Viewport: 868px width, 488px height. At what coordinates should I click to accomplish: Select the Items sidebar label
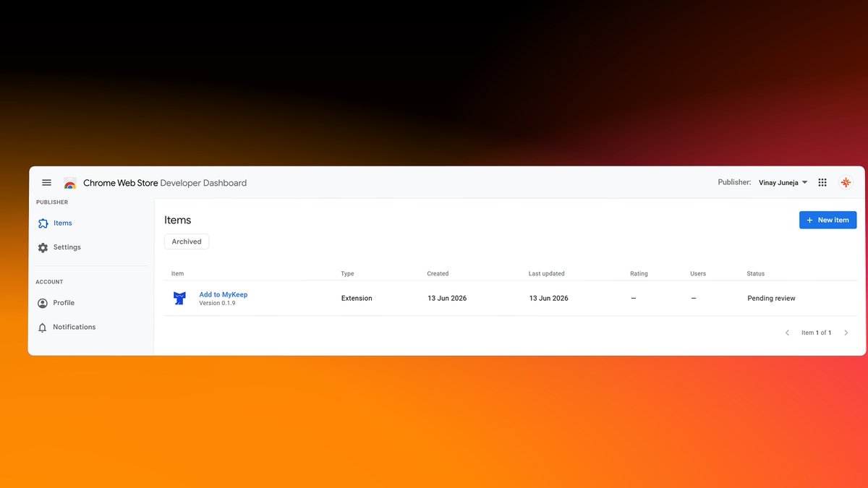[63, 223]
